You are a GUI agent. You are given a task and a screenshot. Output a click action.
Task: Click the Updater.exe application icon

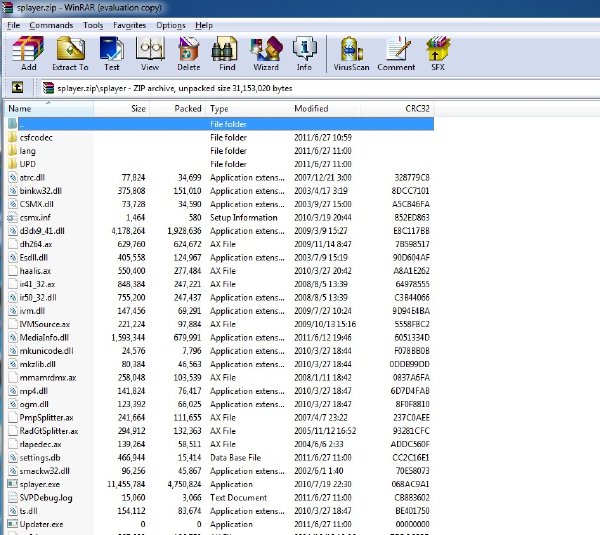pyautogui.click(x=13, y=524)
